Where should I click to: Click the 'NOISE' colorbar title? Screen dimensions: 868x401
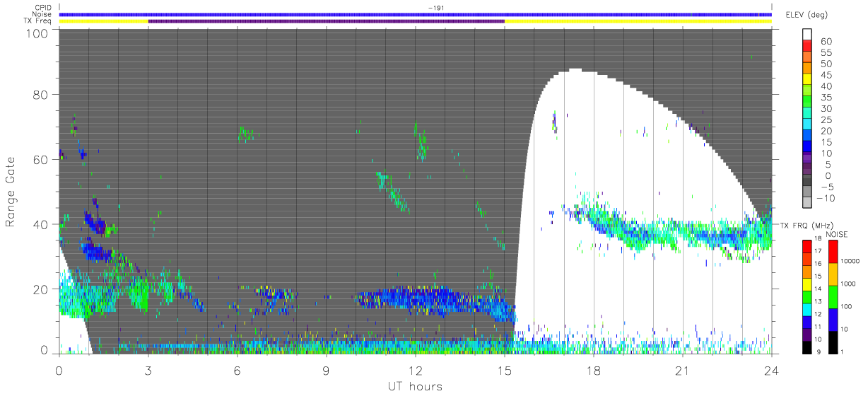tap(837, 234)
